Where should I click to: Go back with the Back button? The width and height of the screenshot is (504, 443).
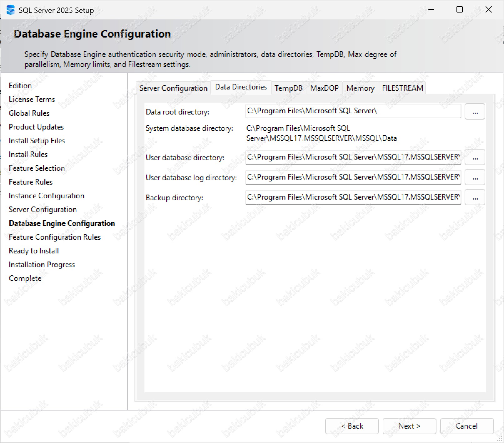(x=352, y=426)
